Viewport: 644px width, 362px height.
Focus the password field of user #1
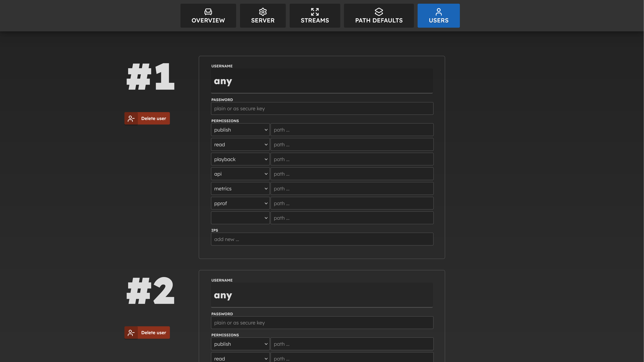pyautogui.click(x=322, y=108)
